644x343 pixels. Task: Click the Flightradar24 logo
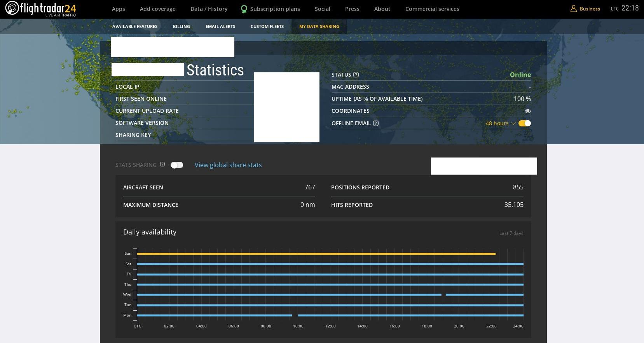pyautogui.click(x=40, y=9)
